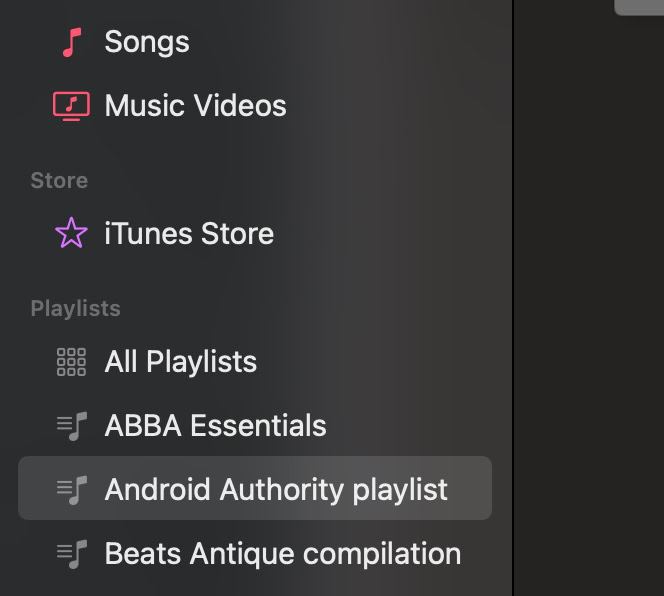Choose the Beats Antique compilation label

pyautogui.click(x=283, y=554)
